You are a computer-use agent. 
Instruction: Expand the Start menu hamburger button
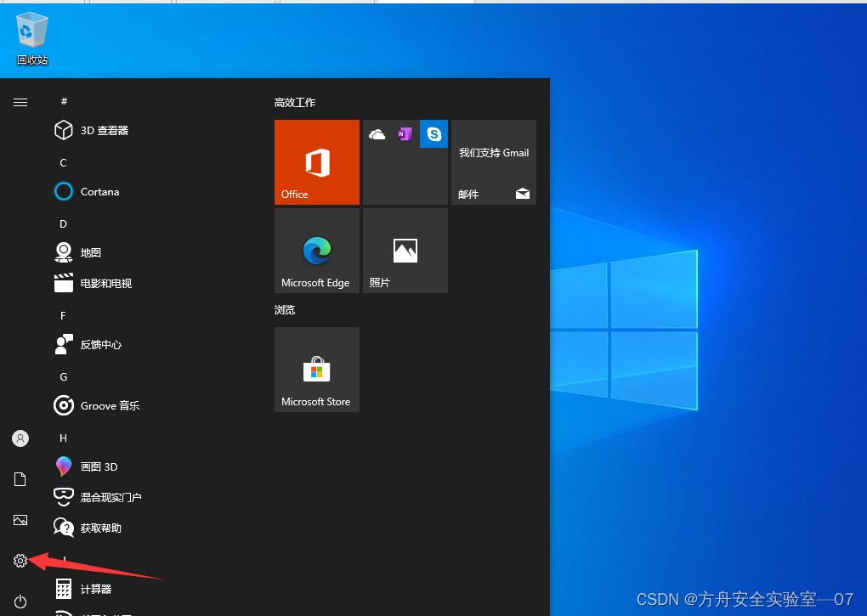[x=20, y=102]
